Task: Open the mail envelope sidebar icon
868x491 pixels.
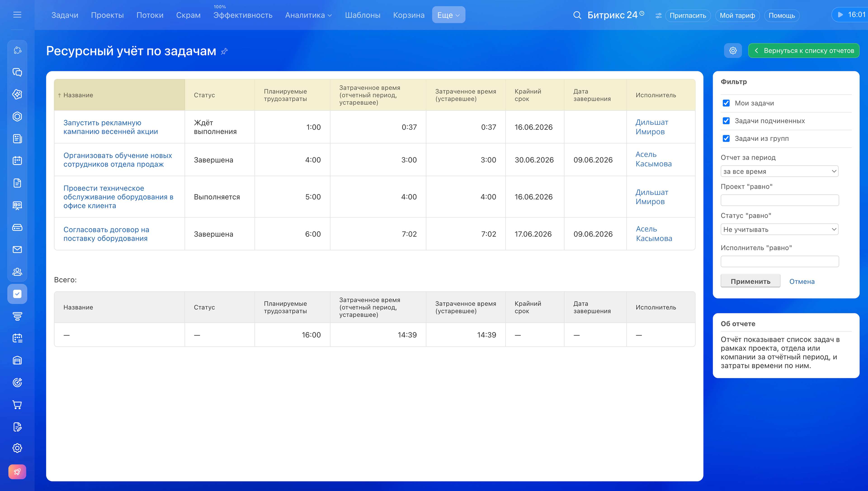Action: 17,250
